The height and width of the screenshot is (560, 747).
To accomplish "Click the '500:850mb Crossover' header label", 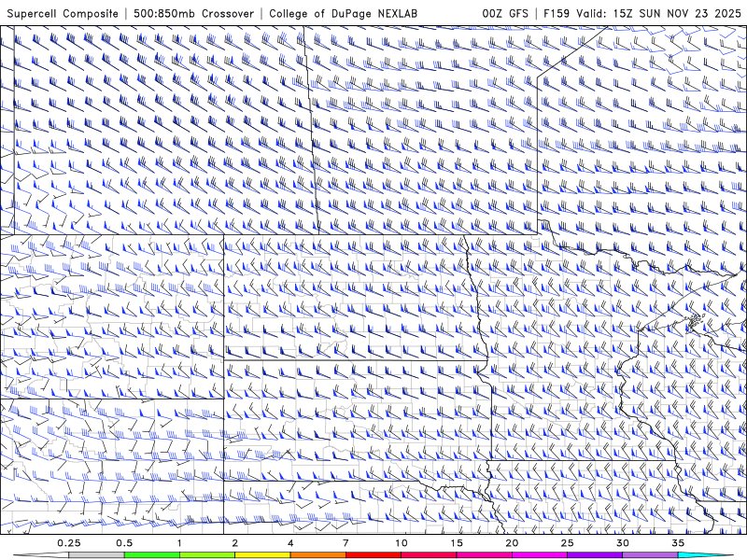I will pos(193,14).
